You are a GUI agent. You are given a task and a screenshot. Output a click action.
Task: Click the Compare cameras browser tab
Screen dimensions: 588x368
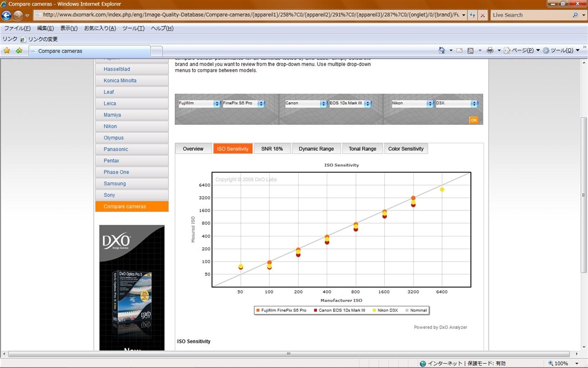click(90, 51)
